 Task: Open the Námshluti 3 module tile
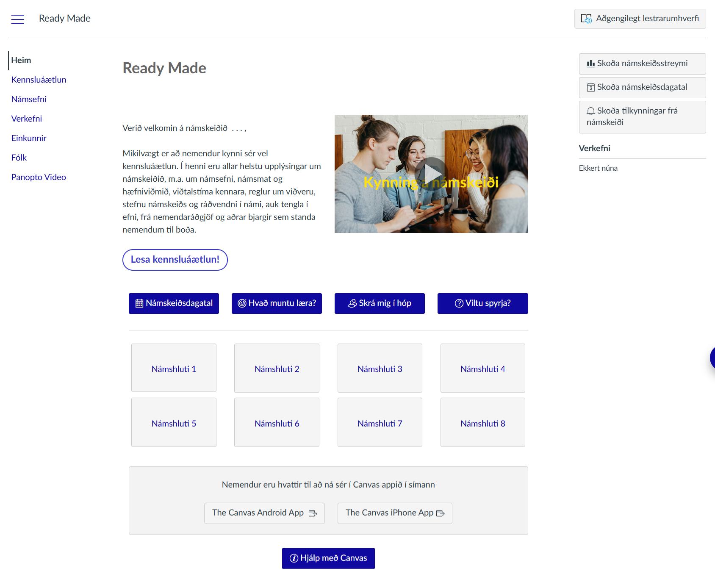(380, 368)
